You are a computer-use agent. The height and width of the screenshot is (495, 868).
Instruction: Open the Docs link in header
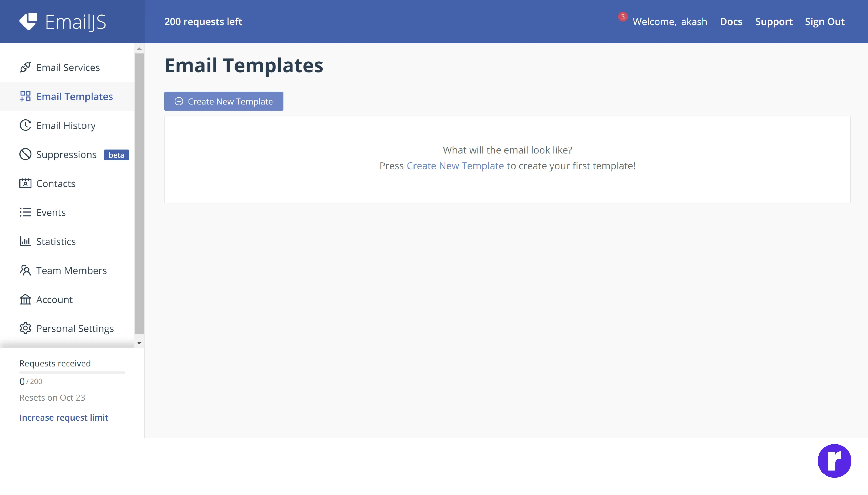tap(731, 21)
